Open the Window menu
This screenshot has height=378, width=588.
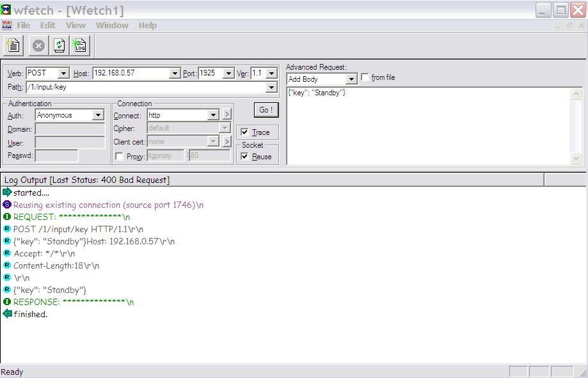112,26
